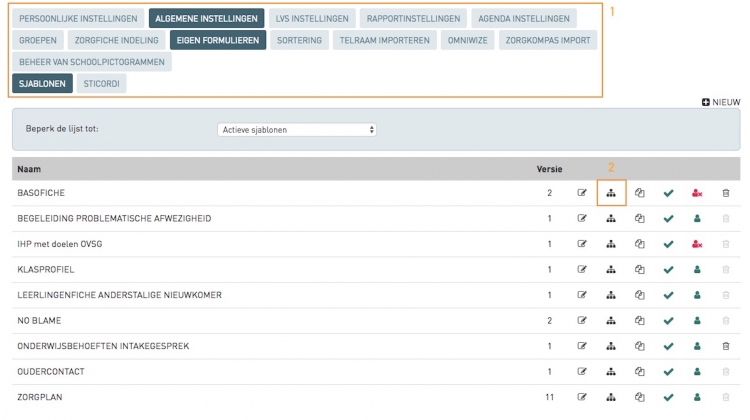Screen dimensions: 750x420
Task: Open the Actieve sjablonen dropdown
Action: tap(297, 129)
